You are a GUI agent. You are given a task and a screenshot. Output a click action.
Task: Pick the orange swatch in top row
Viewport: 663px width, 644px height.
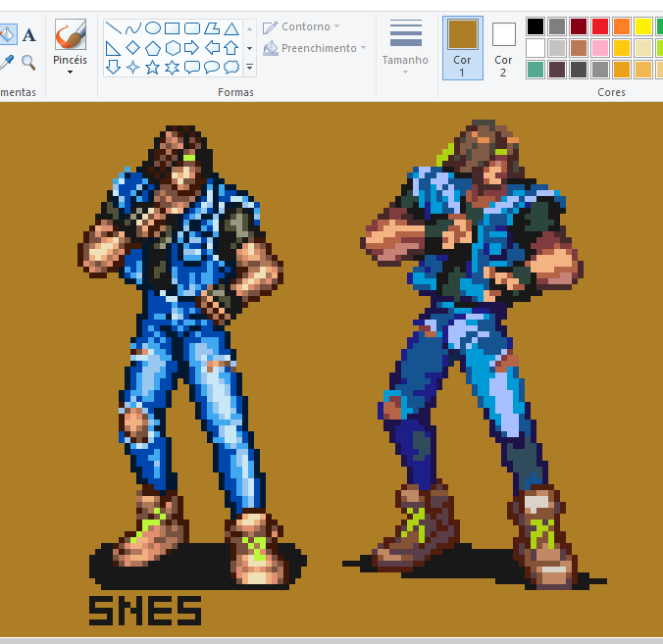point(622,26)
